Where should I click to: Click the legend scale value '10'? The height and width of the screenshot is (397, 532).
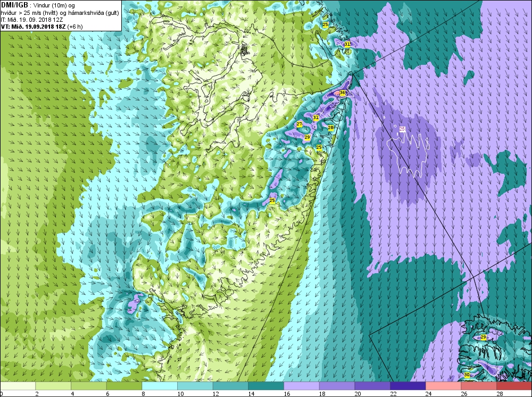click(x=180, y=394)
